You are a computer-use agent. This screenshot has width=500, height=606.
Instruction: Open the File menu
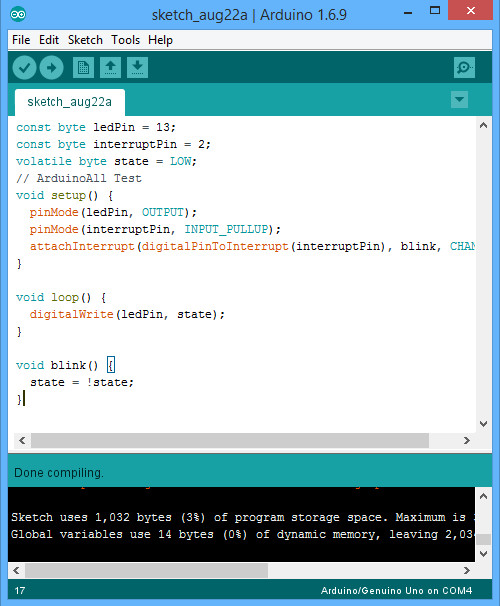coord(21,40)
